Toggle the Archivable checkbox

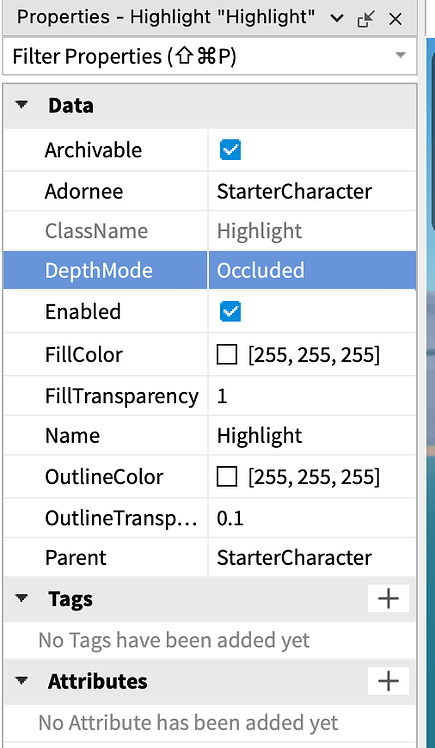[x=230, y=150]
